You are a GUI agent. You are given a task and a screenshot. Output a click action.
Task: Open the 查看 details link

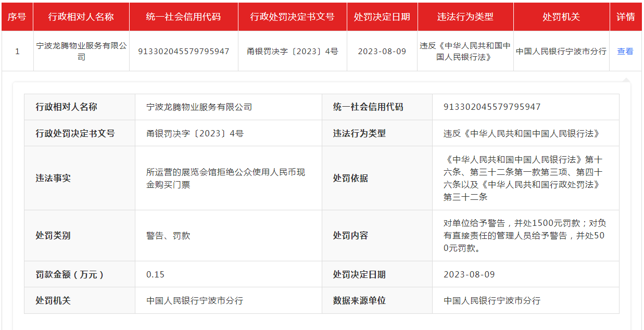[x=625, y=52]
